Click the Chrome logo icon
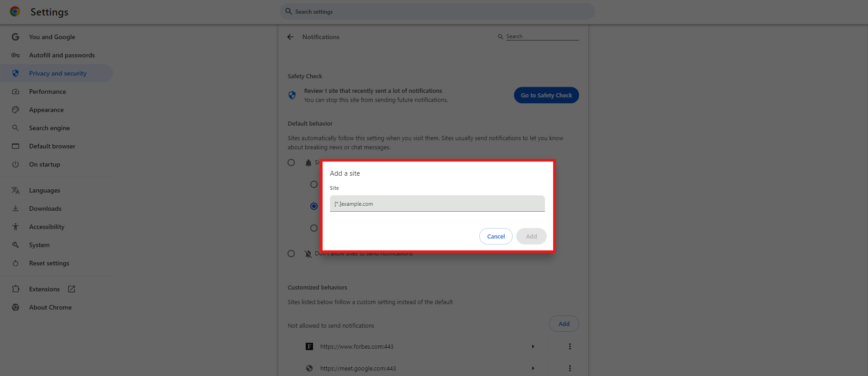This screenshot has height=376, width=868. point(15,12)
